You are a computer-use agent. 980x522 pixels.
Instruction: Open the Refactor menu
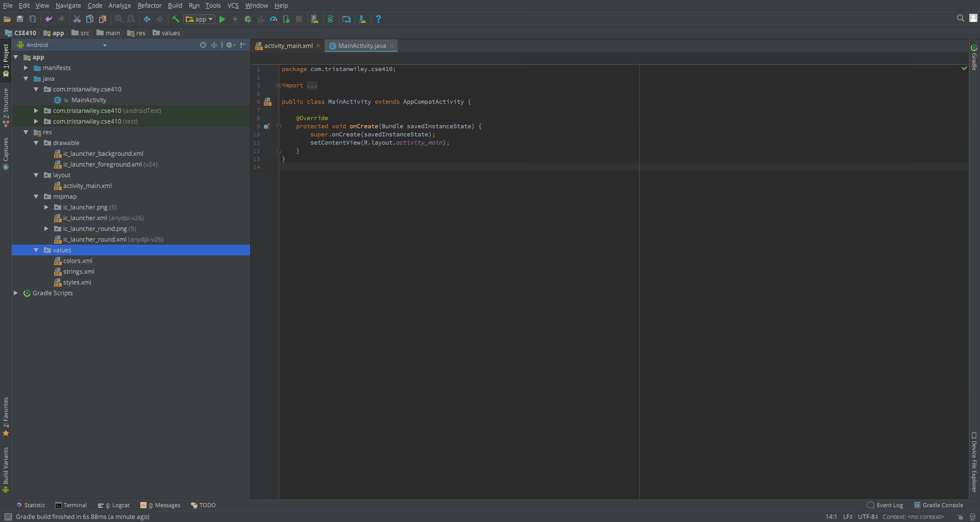click(x=149, y=6)
